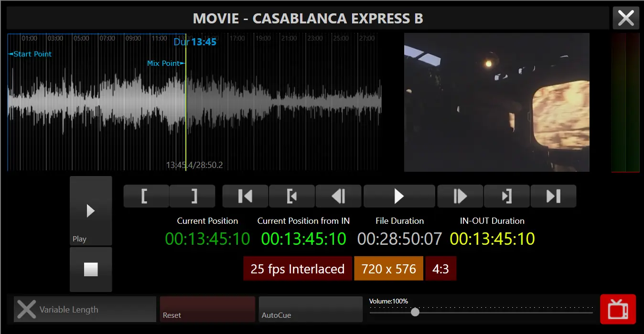The height and width of the screenshot is (334, 644).
Task: Step one frame backward
Action: (338, 196)
